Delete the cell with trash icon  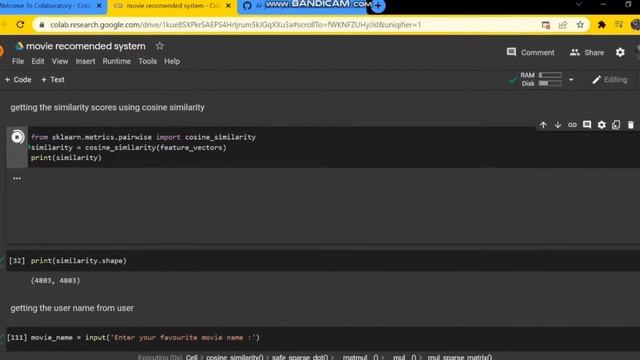(631, 125)
